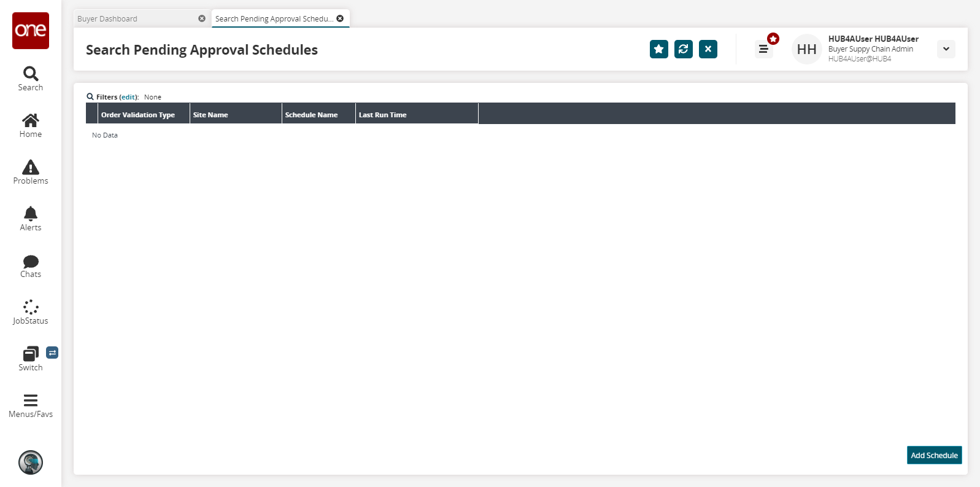Select the Search Pending Approval Schedules tab

click(x=274, y=18)
